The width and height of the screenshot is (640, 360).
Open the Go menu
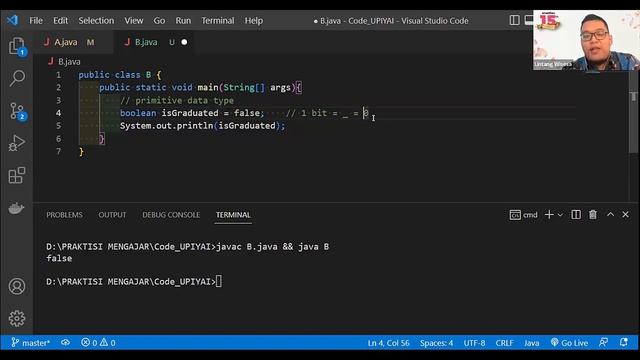pyautogui.click(x=159, y=20)
